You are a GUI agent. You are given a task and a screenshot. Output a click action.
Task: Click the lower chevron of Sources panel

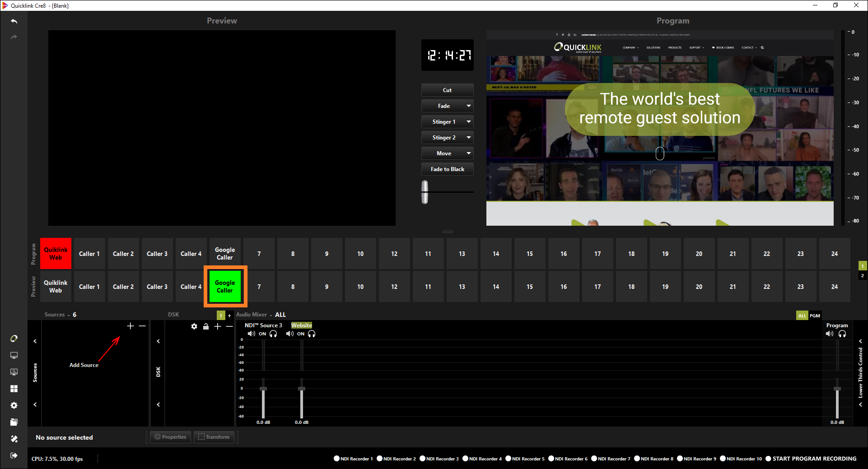pyautogui.click(x=35, y=404)
